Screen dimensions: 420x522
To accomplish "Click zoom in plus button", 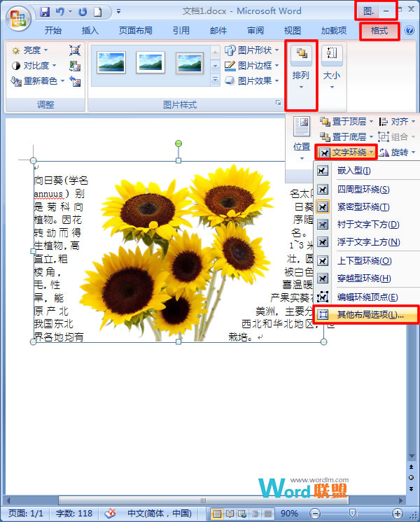I will click(x=397, y=514).
